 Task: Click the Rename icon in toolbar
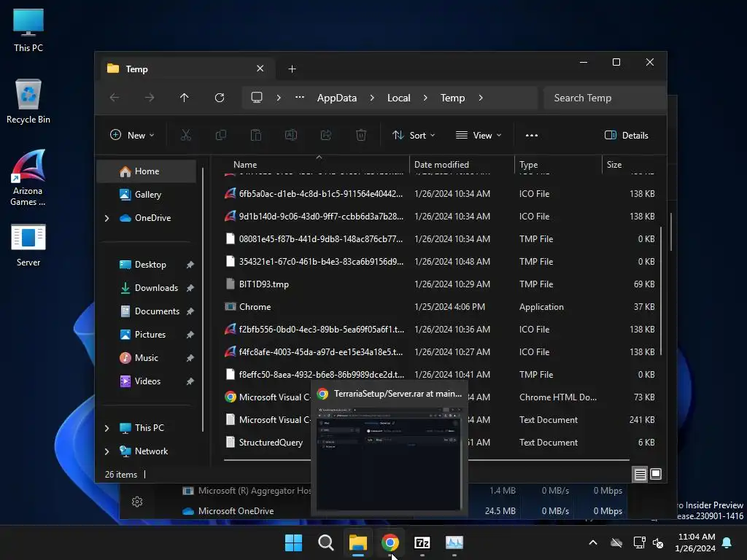pyautogui.click(x=290, y=135)
